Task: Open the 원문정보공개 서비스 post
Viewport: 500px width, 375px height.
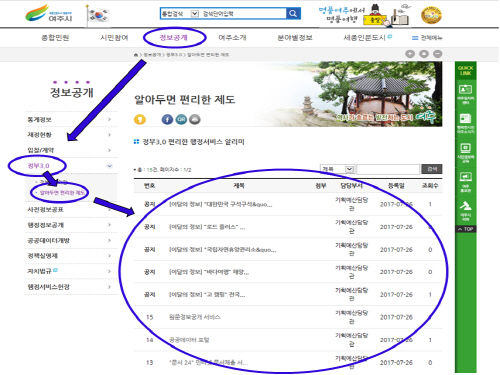Action: pos(195,317)
